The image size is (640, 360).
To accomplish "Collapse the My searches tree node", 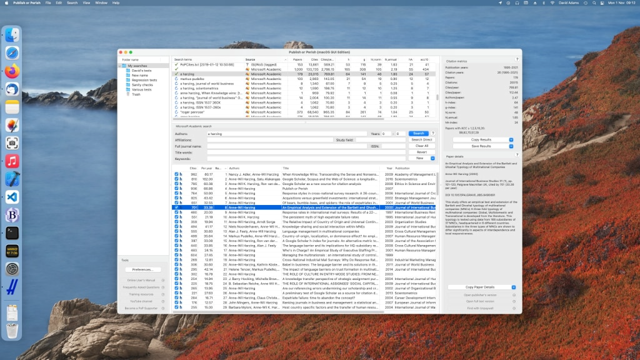I will click(120, 66).
